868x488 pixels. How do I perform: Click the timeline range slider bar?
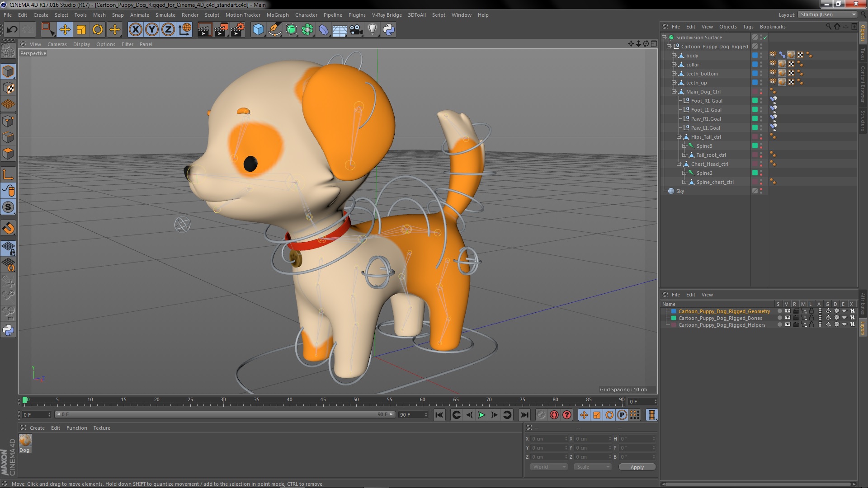(225, 414)
